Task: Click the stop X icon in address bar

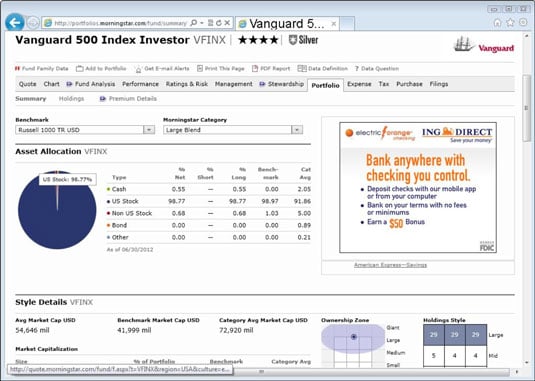Action: (227, 23)
